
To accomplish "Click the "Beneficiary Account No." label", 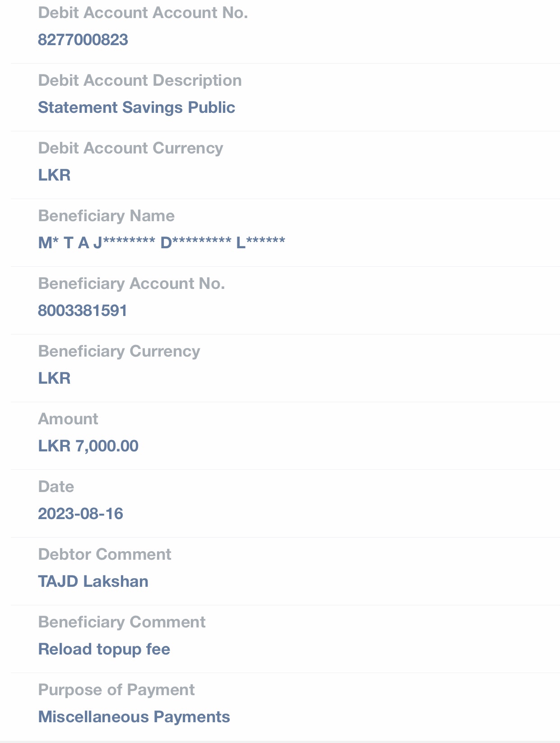I will coord(131,283).
